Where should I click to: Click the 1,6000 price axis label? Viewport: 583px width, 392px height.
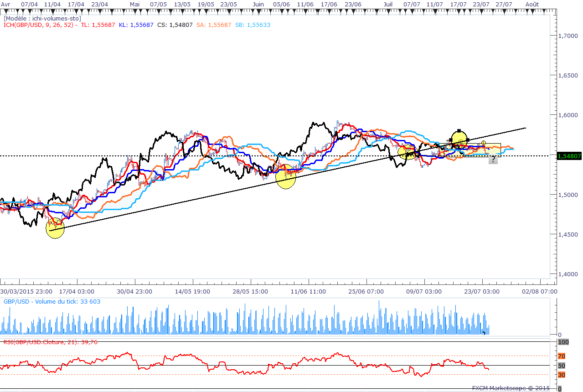click(568, 115)
